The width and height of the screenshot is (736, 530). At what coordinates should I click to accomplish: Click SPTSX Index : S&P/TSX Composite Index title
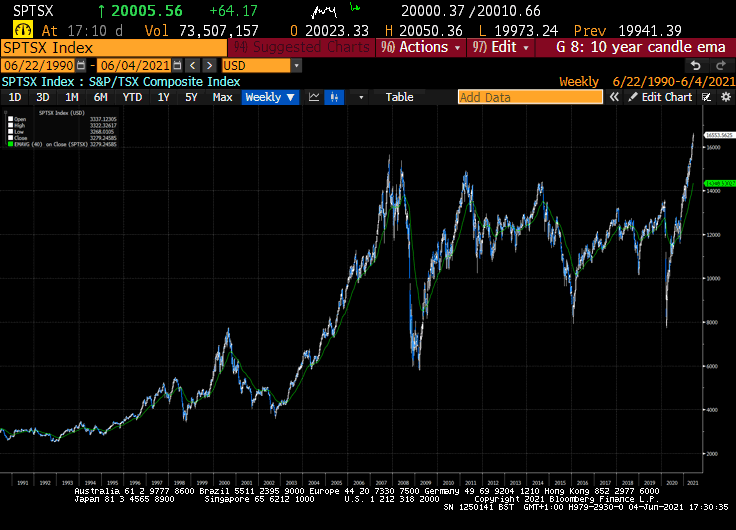pos(121,82)
